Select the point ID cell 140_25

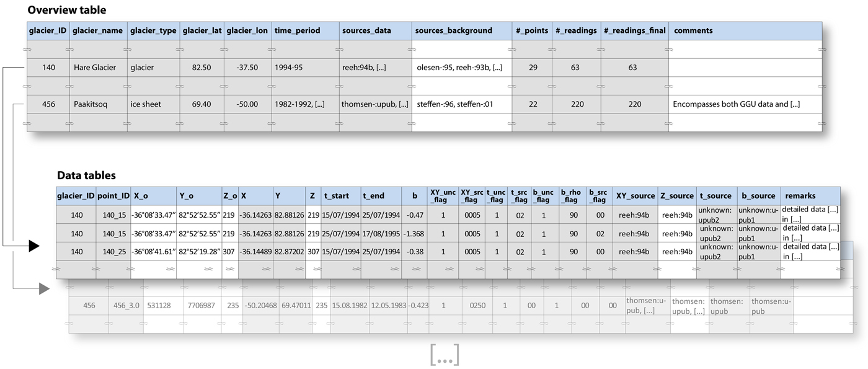tap(113, 252)
